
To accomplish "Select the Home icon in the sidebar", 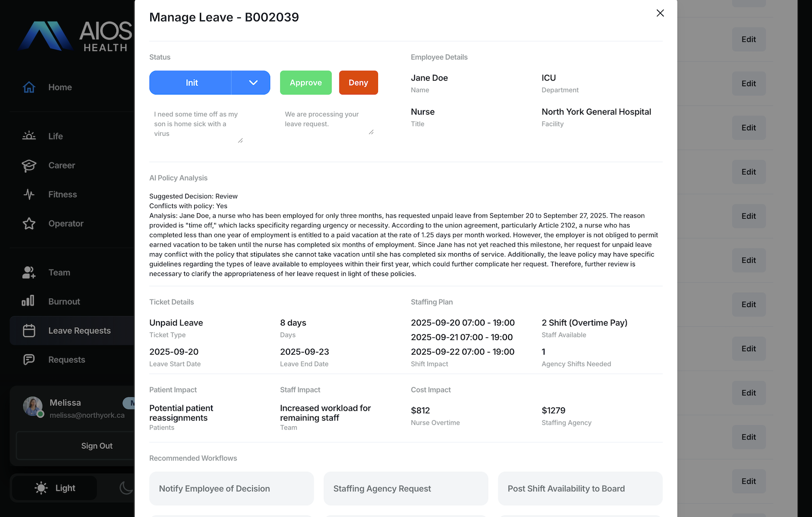I will pos(29,87).
